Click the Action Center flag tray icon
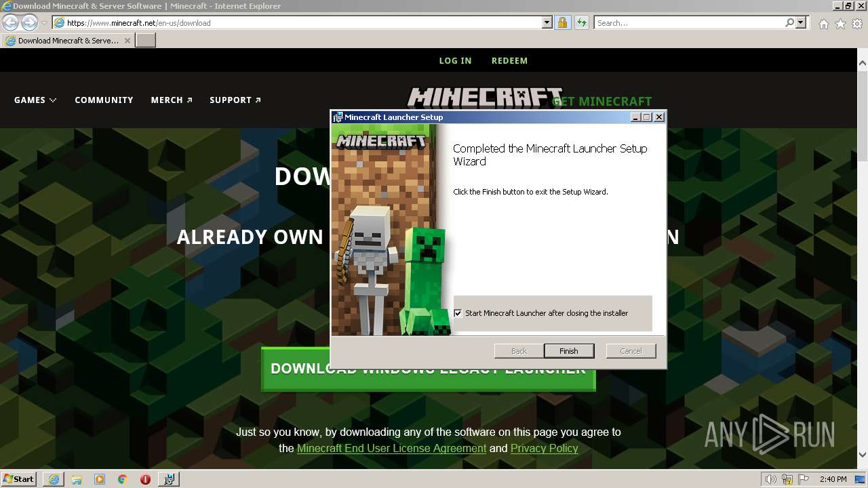The width and height of the screenshot is (868, 488). tap(803, 479)
